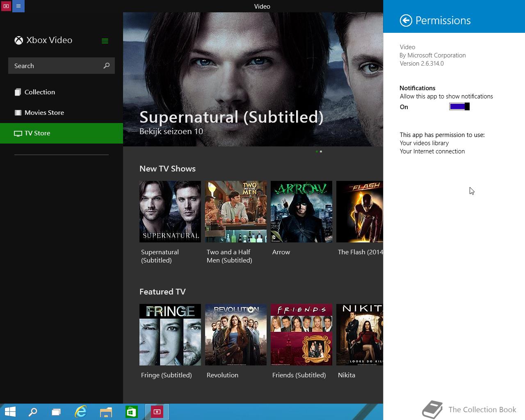The image size is (525, 420).
Task: Click Bekijk seizoen 10 link
Action: pos(171,131)
